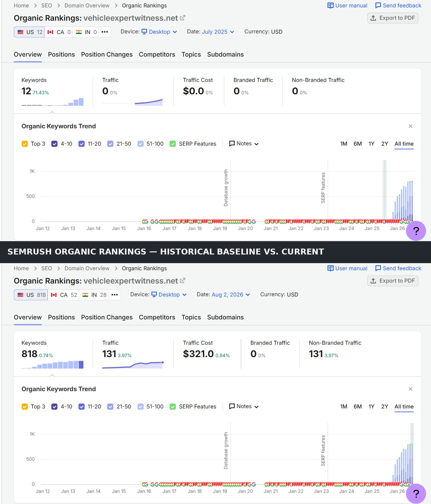Toggle 11-20 checkbox in top chart legend
The height and width of the screenshot is (504, 431).
[x=82, y=144]
